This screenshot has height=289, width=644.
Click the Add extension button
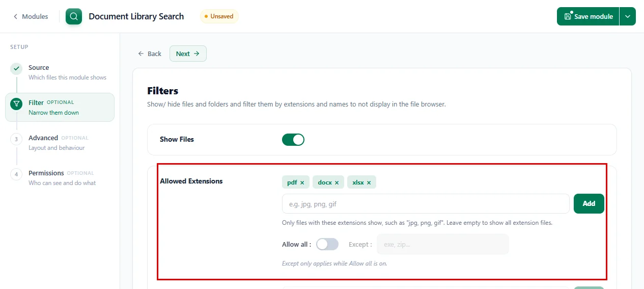[589, 203]
